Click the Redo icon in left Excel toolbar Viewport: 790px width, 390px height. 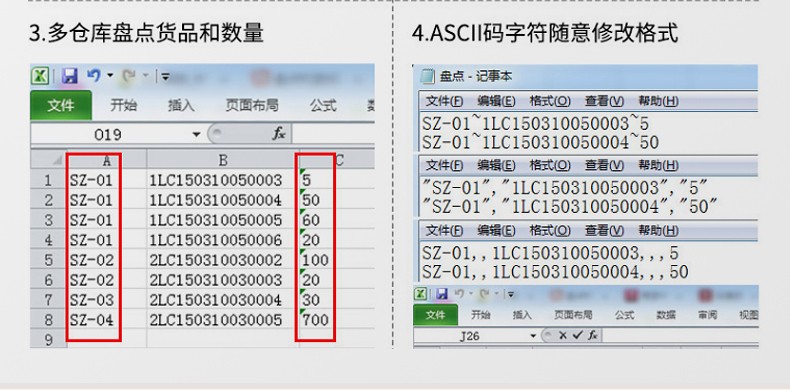click(x=129, y=76)
